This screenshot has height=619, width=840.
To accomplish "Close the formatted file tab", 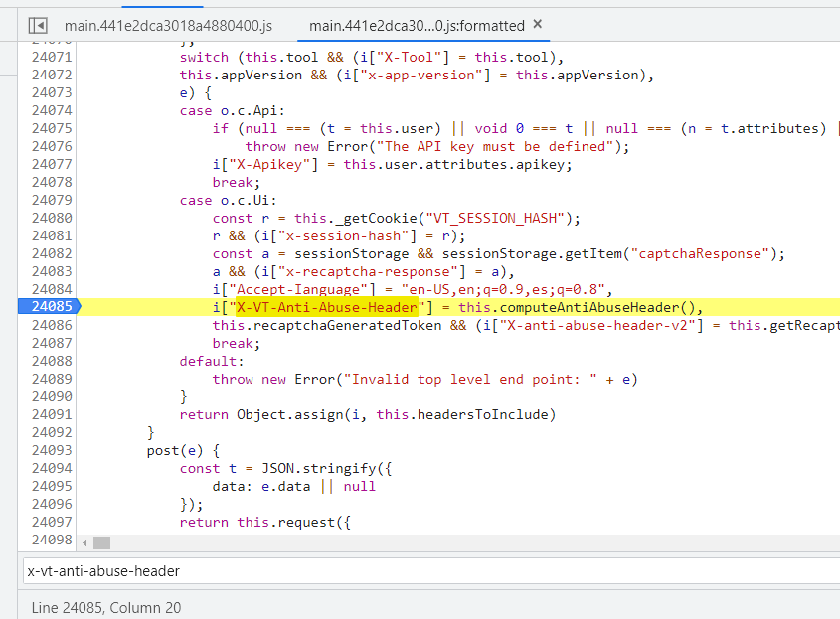I will pyautogui.click(x=538, y=24).
